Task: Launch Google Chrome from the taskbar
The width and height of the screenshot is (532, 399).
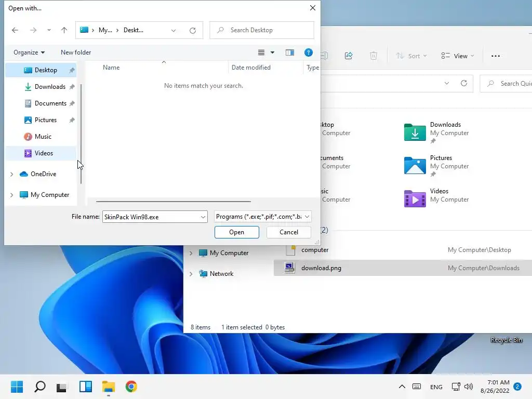Action: (131, 387)
